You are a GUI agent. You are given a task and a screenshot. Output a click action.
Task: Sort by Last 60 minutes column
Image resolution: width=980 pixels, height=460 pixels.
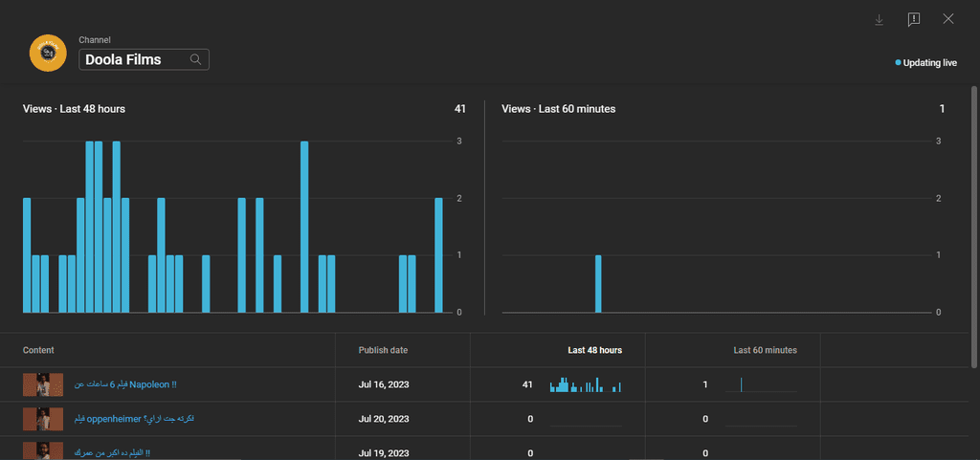coord(765,350)
